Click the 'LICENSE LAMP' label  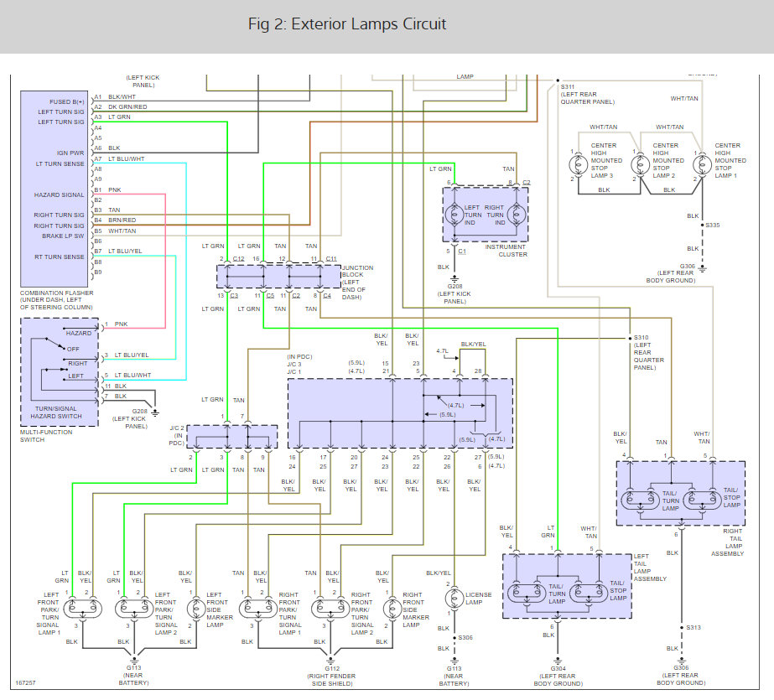click(478, 599)
